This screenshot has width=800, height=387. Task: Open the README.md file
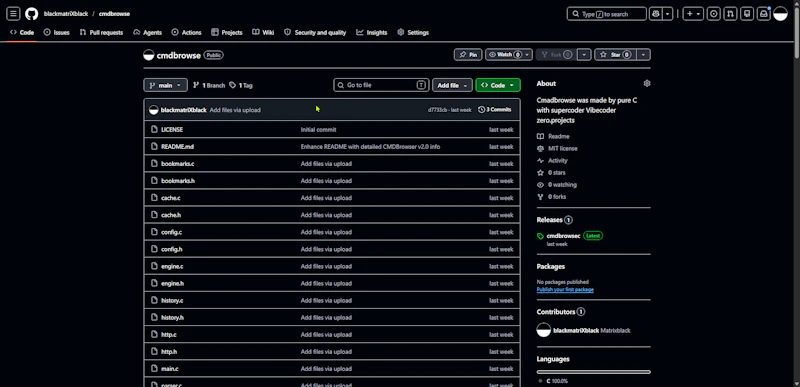tap(177, 146)
